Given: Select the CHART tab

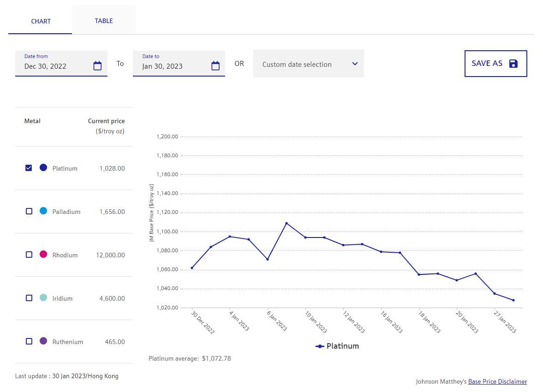Looking at the screenshot, I should coord(41,21).
